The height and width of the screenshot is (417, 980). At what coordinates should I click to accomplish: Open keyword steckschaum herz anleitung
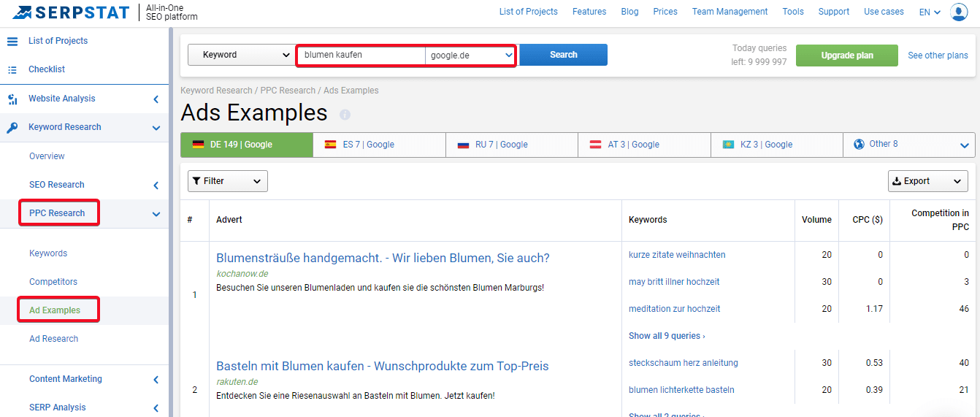684,363
